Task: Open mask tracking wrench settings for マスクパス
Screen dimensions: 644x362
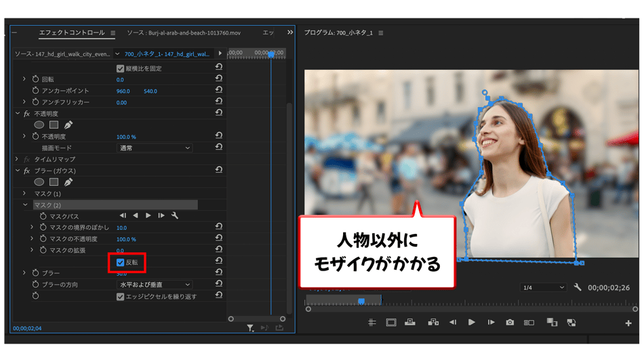Action: pyautogui.click(x=175, y=216)
